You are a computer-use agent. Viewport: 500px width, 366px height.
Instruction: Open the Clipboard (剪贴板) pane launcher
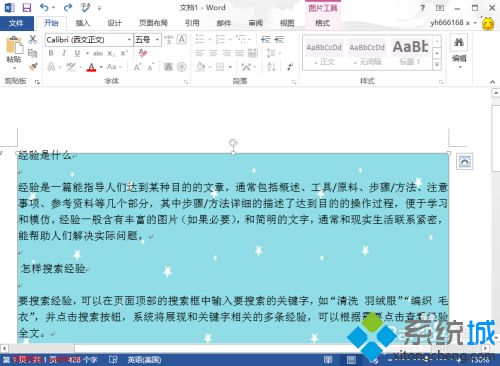pyautogui.click(x=37, y=82)
